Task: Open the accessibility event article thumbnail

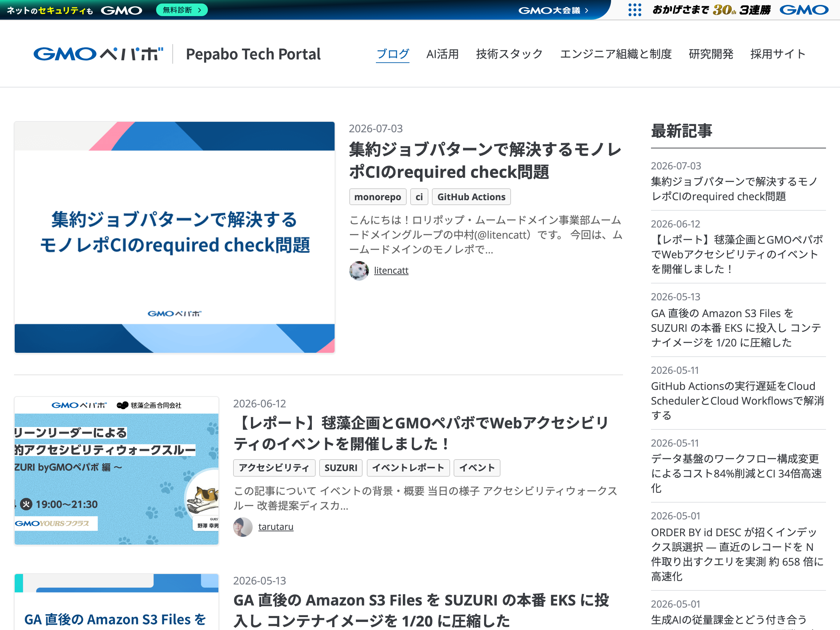Action: 117,471
